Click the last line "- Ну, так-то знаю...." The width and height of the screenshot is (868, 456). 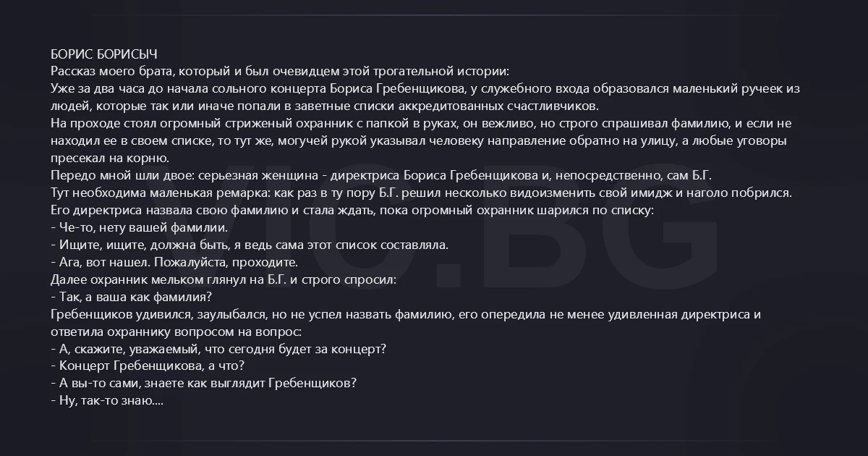tap(107, 402)
